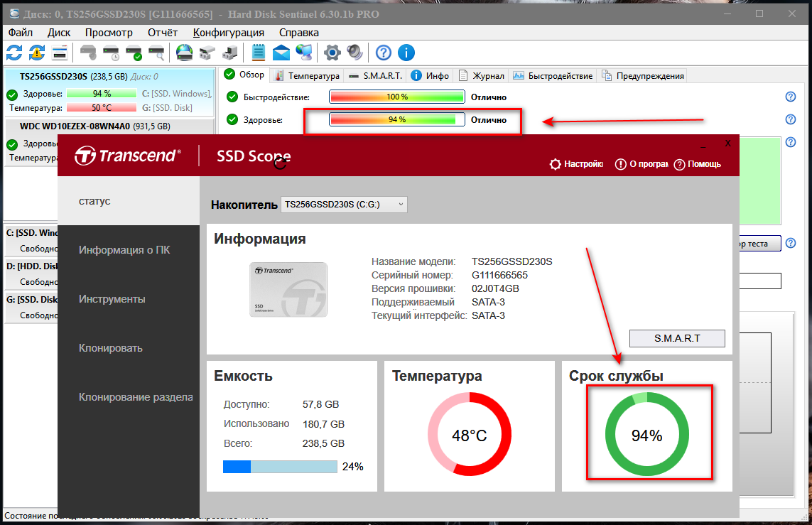Switch to the Обзор tab
The width and height of the screenshot is (812, 525).
[x=244, y=75]
